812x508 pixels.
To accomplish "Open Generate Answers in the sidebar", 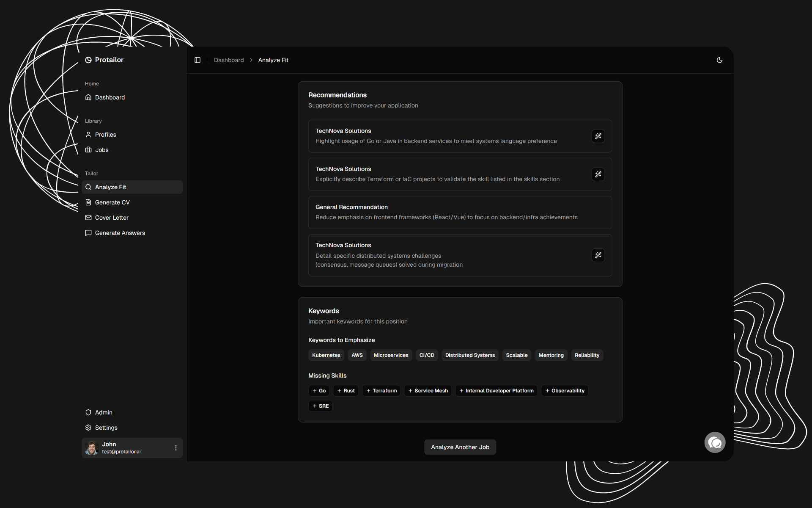I will click(120, 233).
